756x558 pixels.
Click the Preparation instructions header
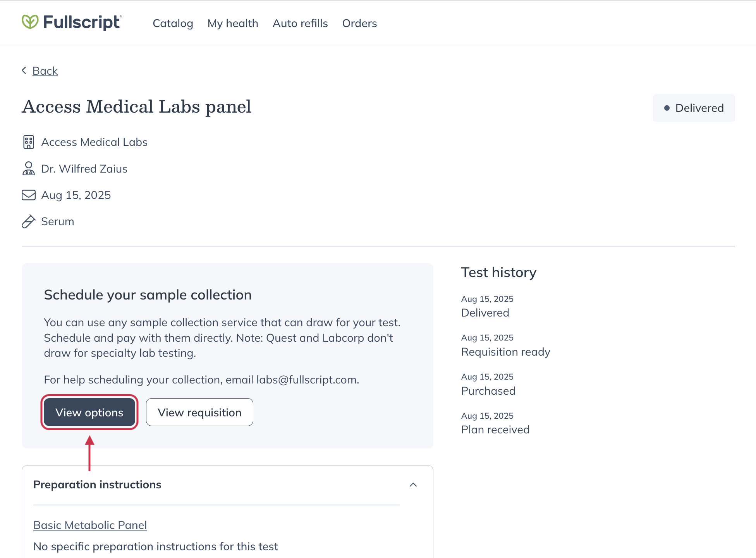click(97, 484)
